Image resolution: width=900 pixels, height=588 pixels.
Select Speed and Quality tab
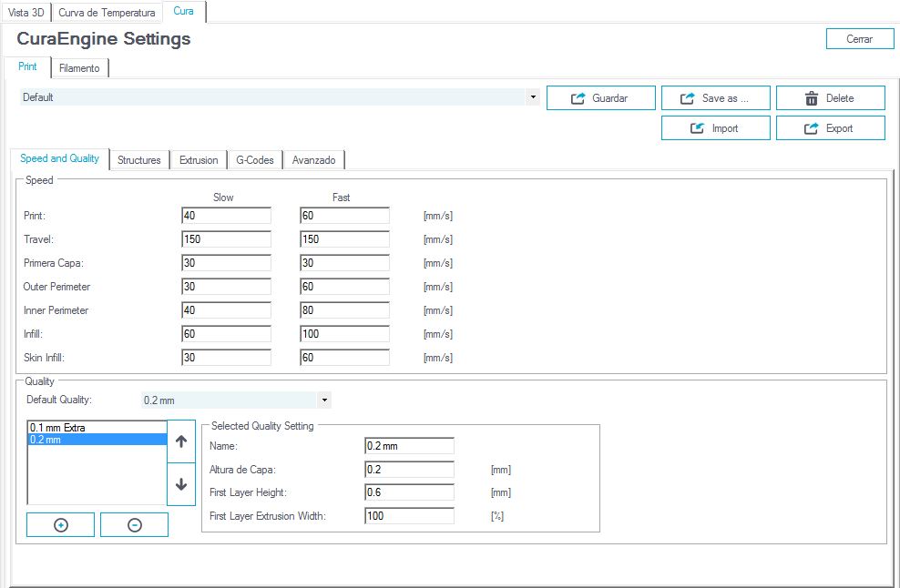60,158
